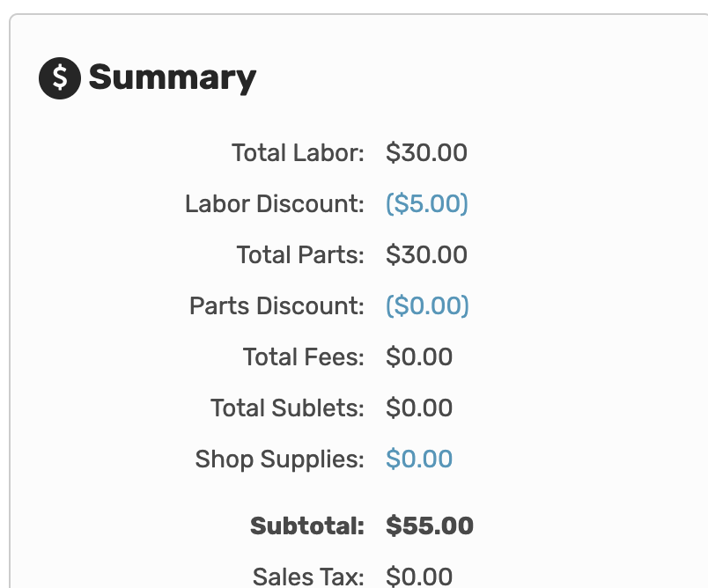
Task: Click the Total Sublets label
Action: pyautogui.click(x=287, y=408)
